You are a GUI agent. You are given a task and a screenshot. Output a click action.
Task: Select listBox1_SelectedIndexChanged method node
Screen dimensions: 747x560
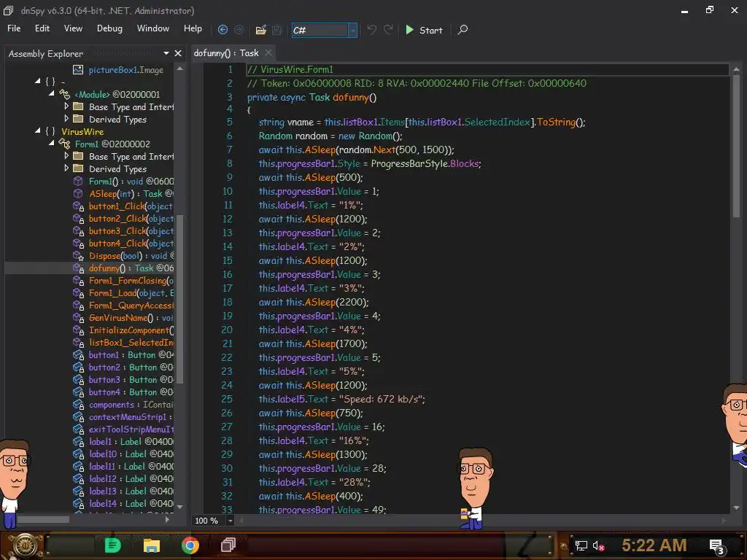click(x=131, y=343)
